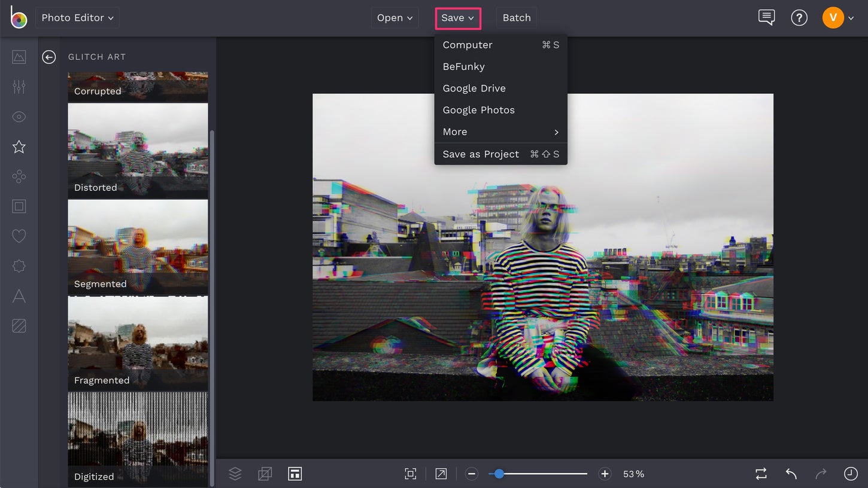Select the Adjust panel sliders icon

pos(19,87)
